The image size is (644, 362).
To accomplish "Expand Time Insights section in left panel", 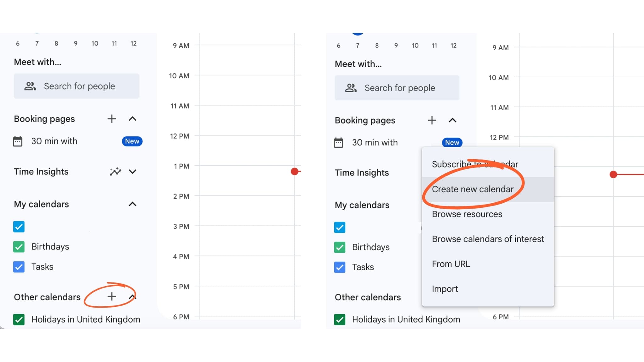I will tap(133, 172).
